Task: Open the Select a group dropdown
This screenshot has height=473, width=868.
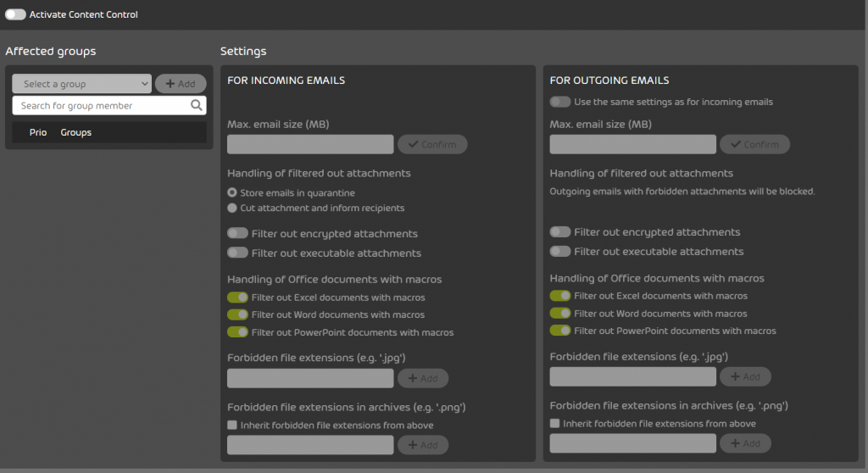Action: coord(82,84)
